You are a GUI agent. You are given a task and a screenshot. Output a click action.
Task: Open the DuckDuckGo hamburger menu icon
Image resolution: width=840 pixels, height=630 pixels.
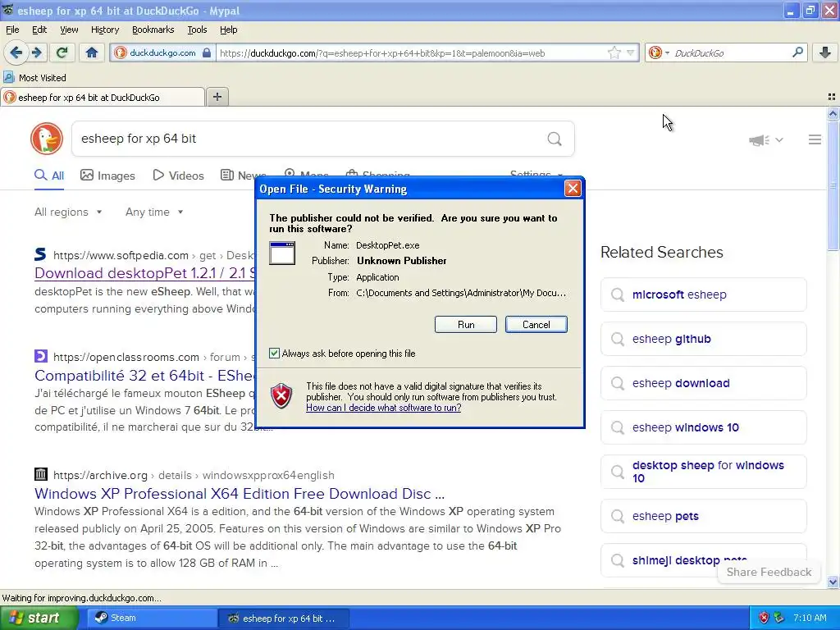815,139
